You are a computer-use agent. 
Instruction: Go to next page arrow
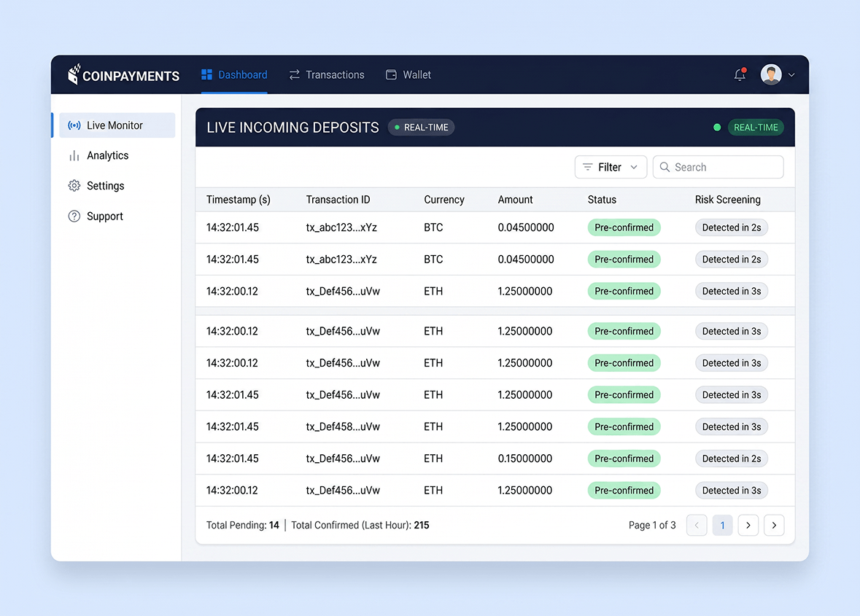(x=748, y=525)
